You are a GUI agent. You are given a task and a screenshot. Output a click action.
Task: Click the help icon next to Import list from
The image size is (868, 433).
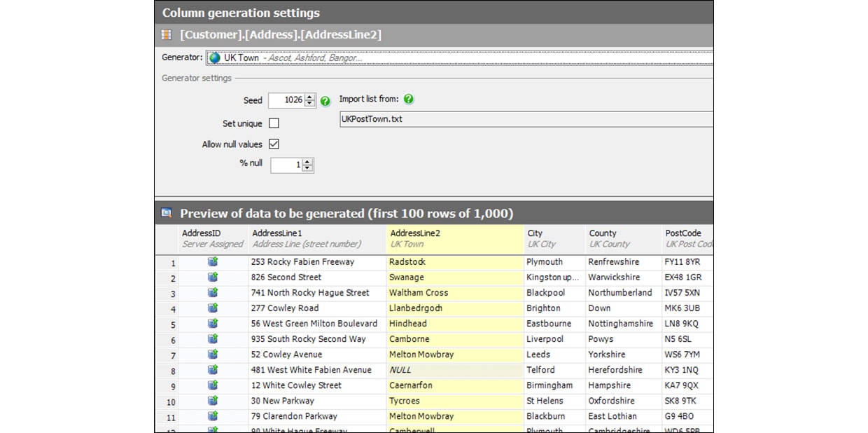(409, 99)
